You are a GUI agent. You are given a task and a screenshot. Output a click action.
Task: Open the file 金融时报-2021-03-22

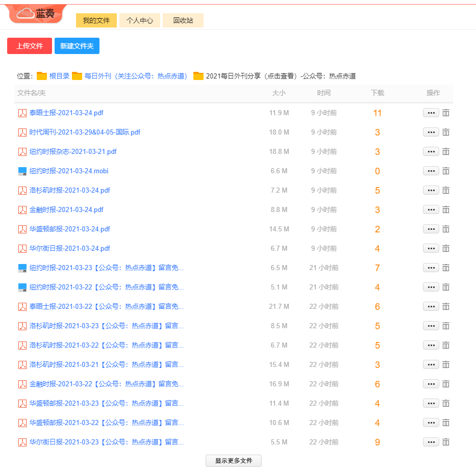(107, 384)
